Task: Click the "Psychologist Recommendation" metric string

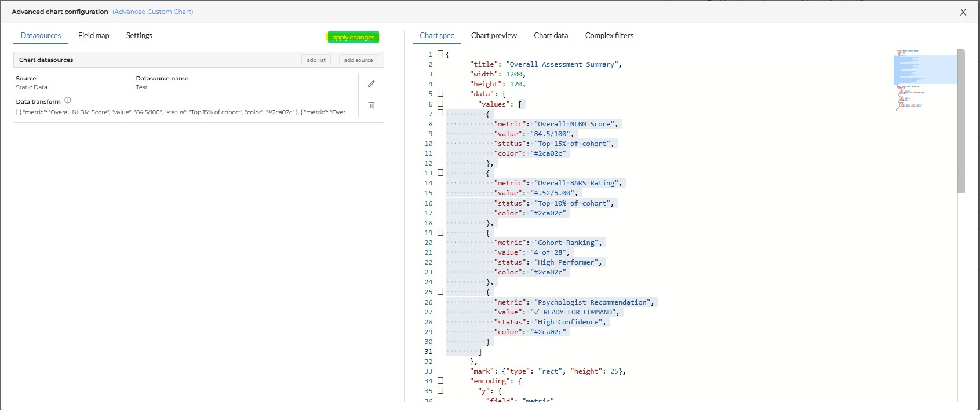Action: pyautogui.click(x=592, y=302)
